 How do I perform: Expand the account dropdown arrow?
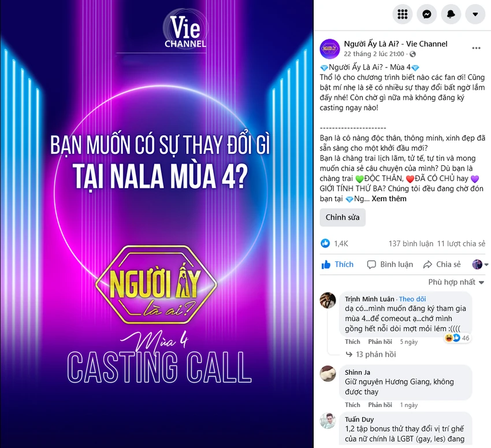tap(475, 14)
